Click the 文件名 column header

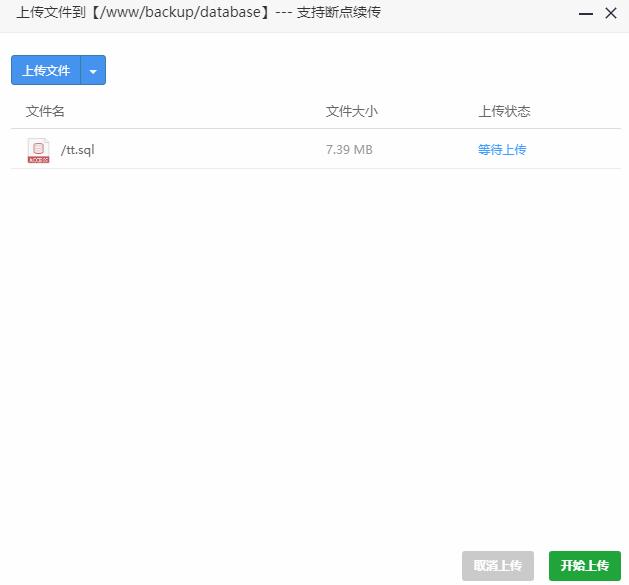(x=45, y=111)
